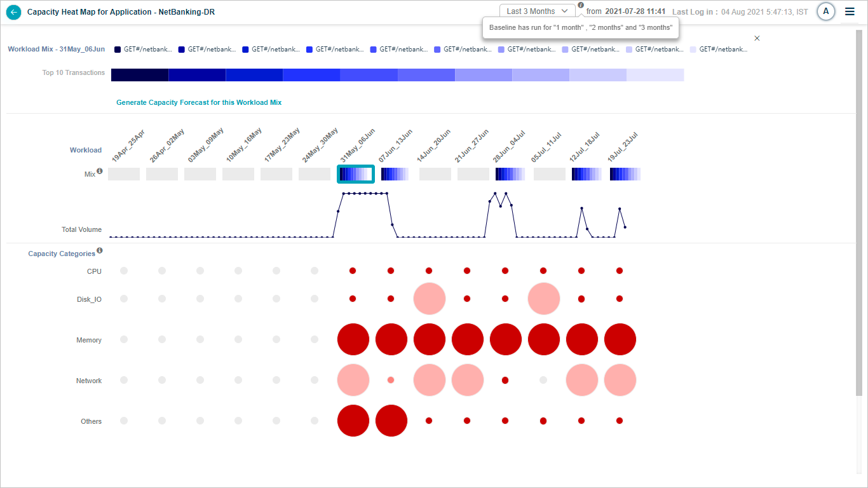
Task: Click the Others bubble for 07Jun_13Jun
Action: [x=391, y=421]
